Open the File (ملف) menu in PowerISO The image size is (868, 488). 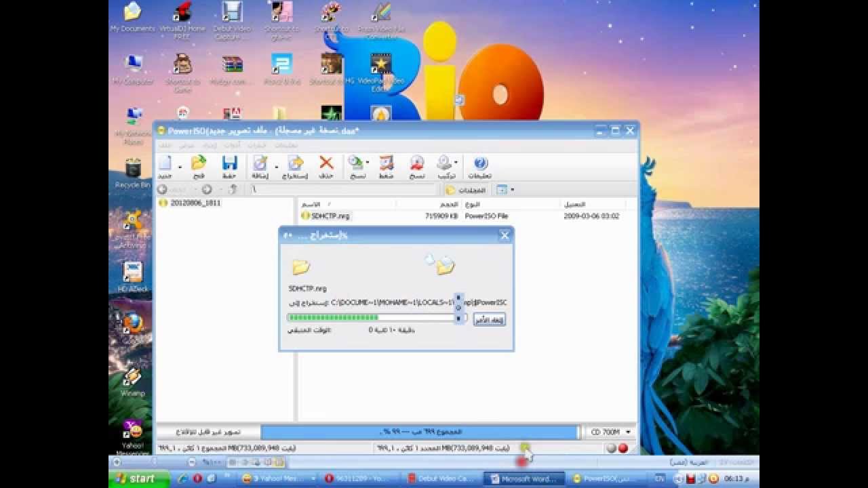pyautogui.click(x=165, y=145)
